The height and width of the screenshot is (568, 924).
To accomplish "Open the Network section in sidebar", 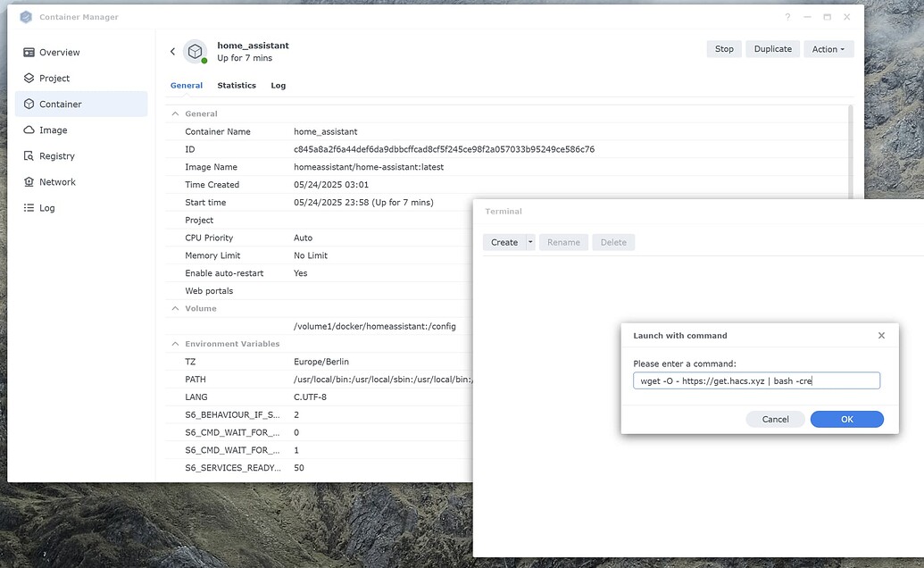I will pos(49,182).
